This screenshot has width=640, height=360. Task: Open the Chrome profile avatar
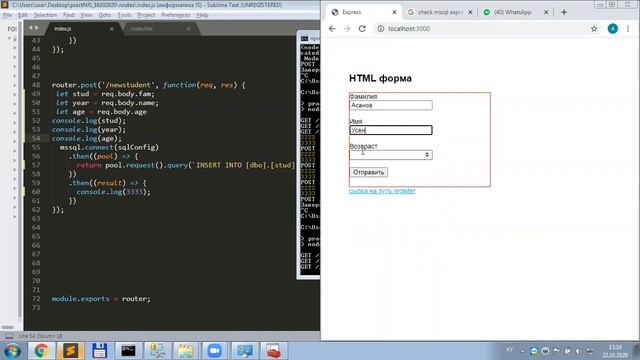pos(613,29)
